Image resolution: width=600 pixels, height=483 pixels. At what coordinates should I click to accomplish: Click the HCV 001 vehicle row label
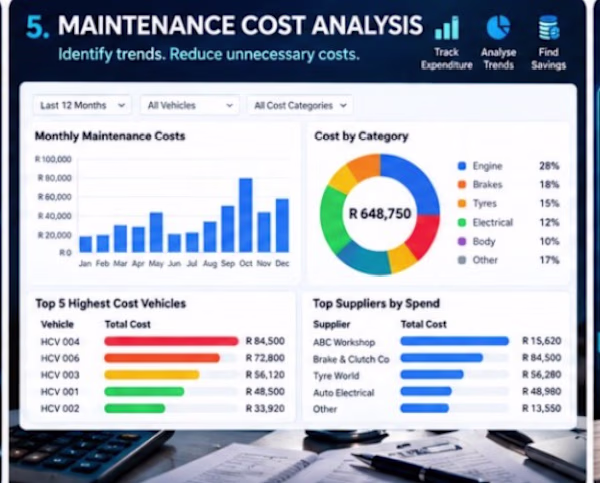pos(60,392)
